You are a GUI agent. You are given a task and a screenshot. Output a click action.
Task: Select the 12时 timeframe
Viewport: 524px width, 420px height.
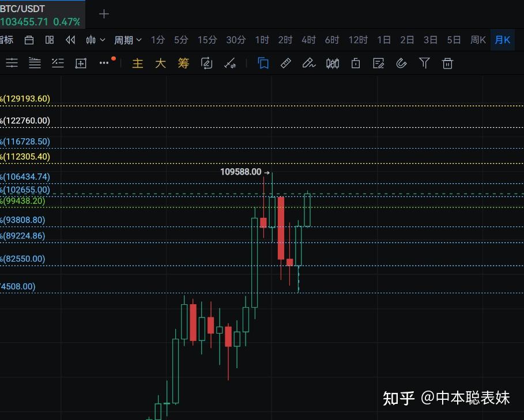pos(358,40)
